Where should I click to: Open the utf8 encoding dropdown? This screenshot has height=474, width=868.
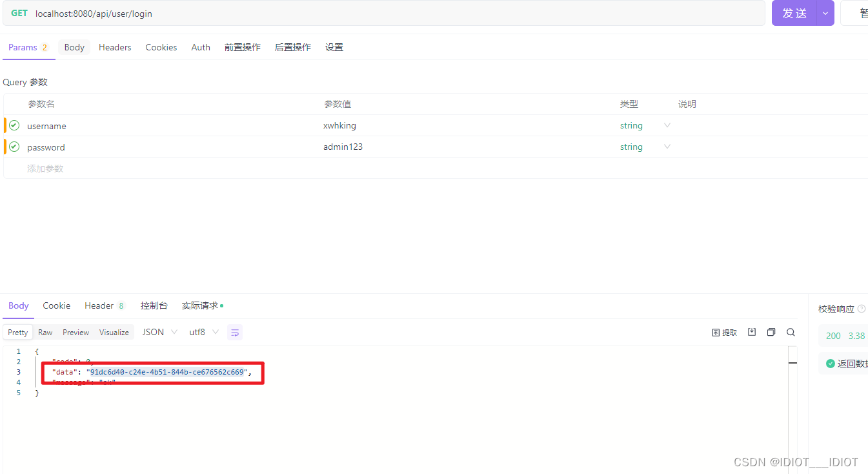(203, 332)
